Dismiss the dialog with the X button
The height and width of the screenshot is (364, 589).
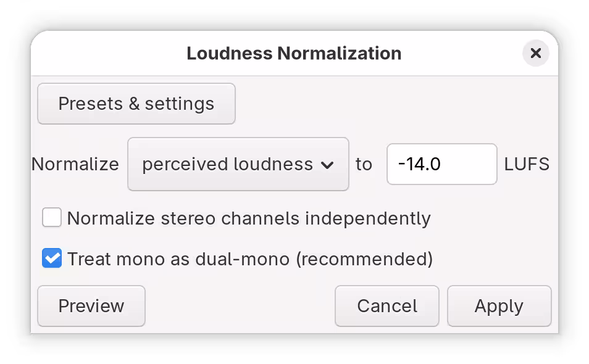pyautogui.click(x=535, y=53)
